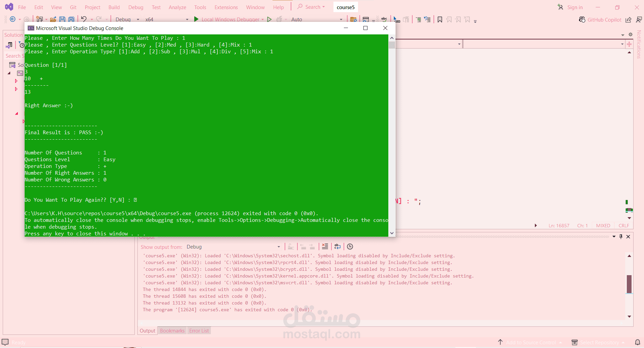Click the abc spell checker icon
The height and width of the screenshot is (348, 644).
[x=384, y=20]
